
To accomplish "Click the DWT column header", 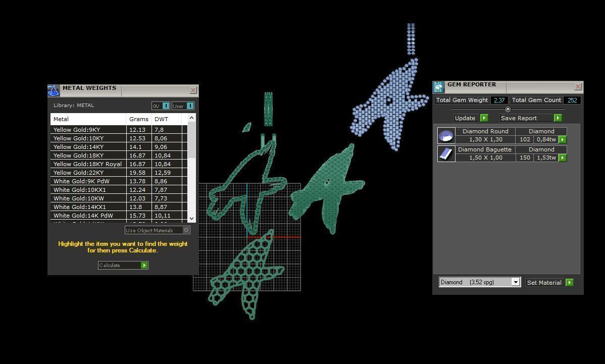I will point(166,119).
